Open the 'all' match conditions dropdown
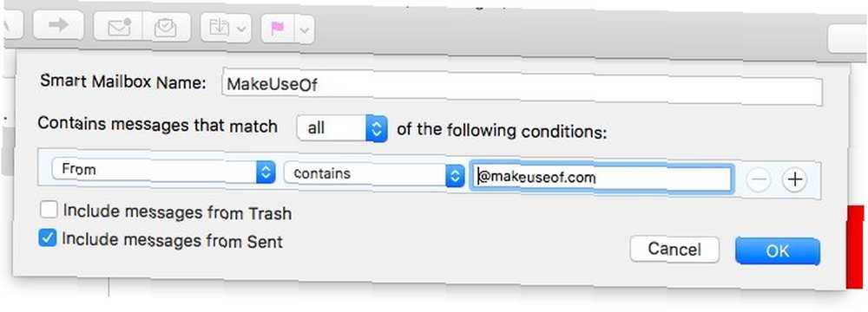This screenshot has width=868, height=312. 342,128
